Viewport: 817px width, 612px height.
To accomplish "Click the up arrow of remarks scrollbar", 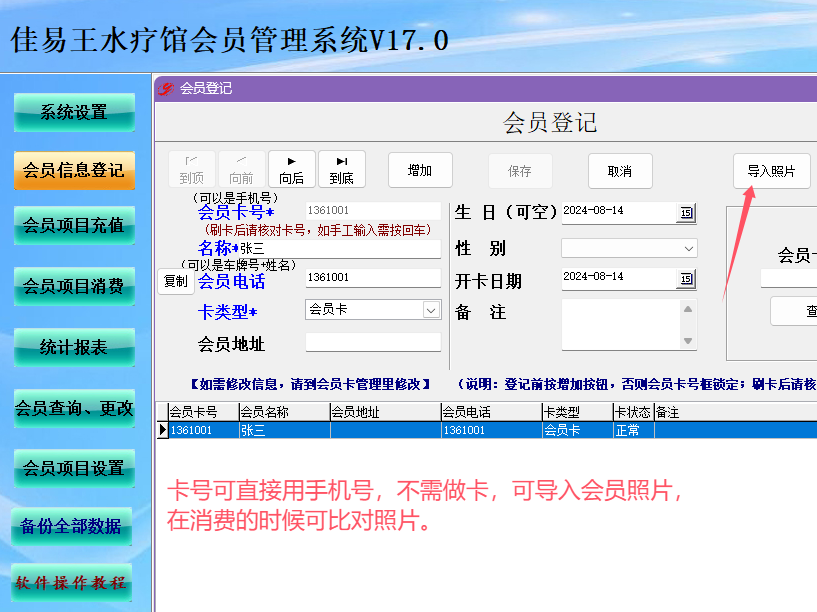I will click(x=688, y=309).
